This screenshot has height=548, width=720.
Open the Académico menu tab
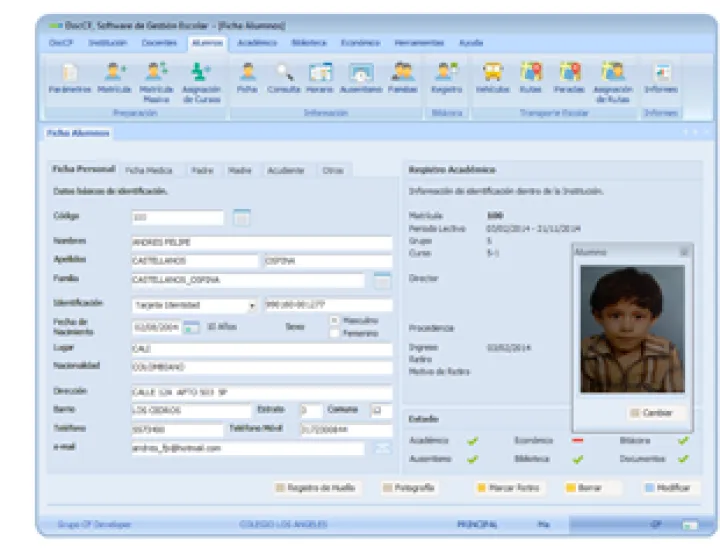click(257, 43)
